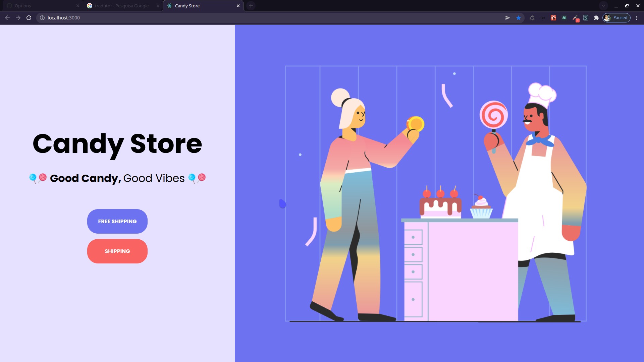This screenshot has width=644, height=362.
Task: Toggle the bookmark star for this page
Action: point(519,18)
